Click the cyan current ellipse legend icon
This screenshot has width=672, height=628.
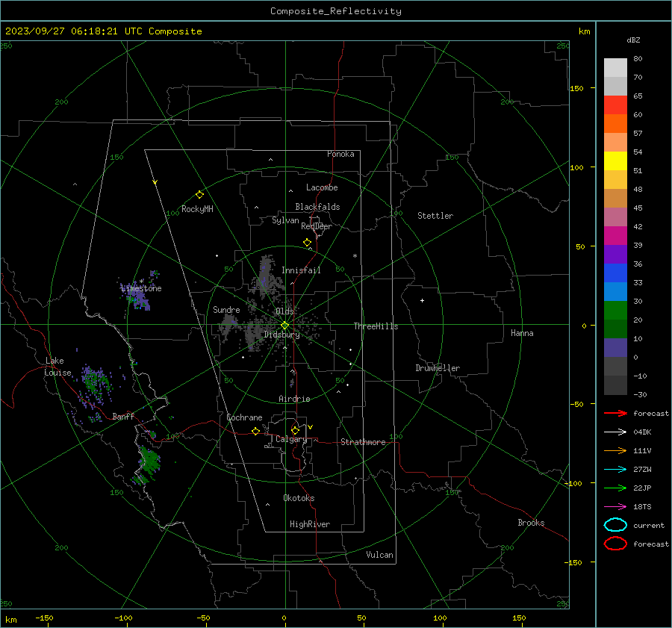[615, 525]
